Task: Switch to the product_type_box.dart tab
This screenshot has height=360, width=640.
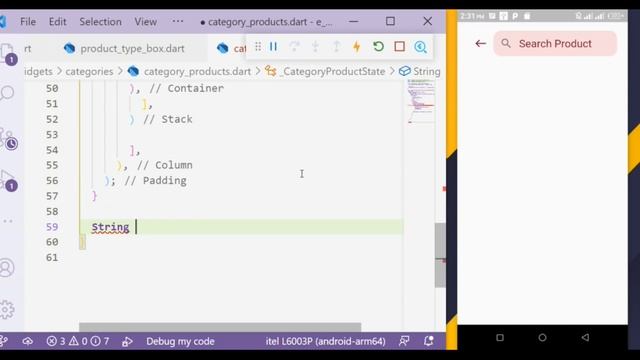Action: [x=124, y=49]
